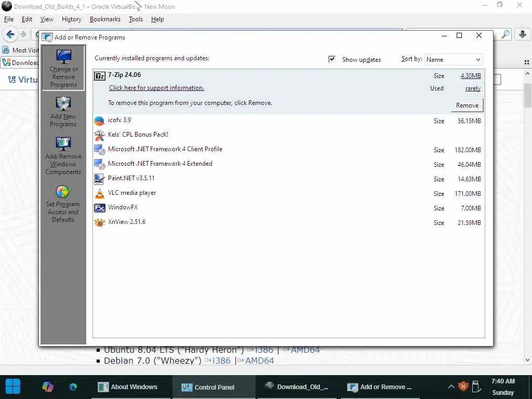Click the browser page vertical scrollbar thumb
The width and height of the screenshot is (532, 399).
click(528, 96)
